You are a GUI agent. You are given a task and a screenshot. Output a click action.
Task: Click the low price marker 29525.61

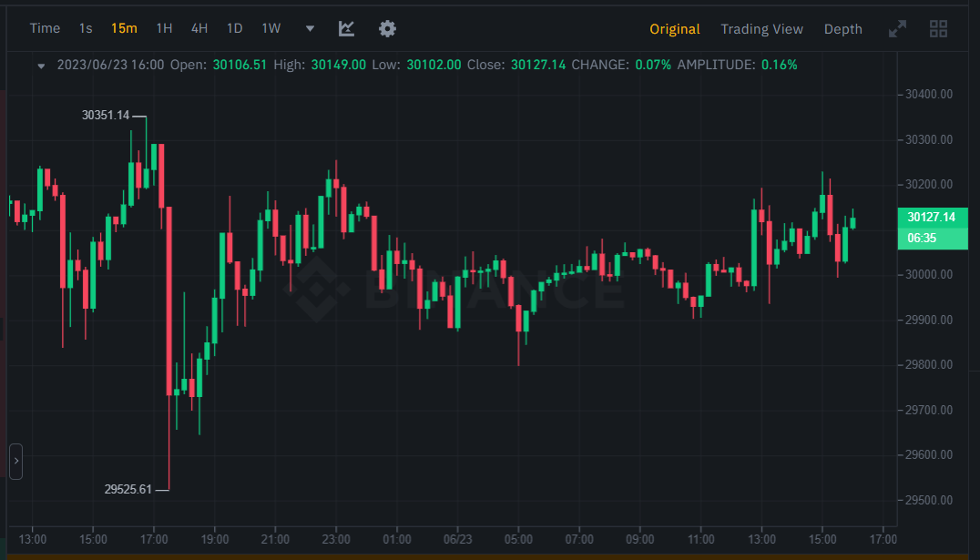[x=128, y=489]
